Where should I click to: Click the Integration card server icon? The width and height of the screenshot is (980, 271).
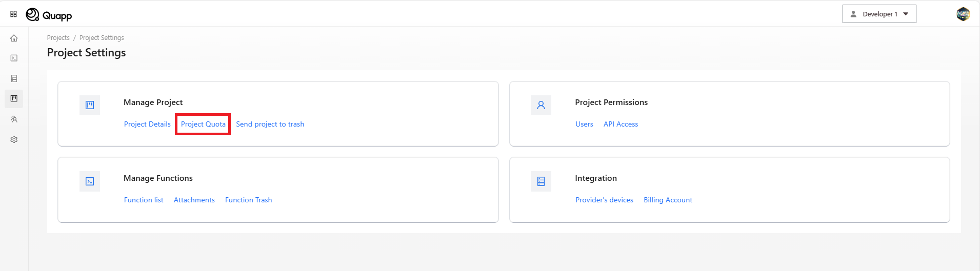541,181
